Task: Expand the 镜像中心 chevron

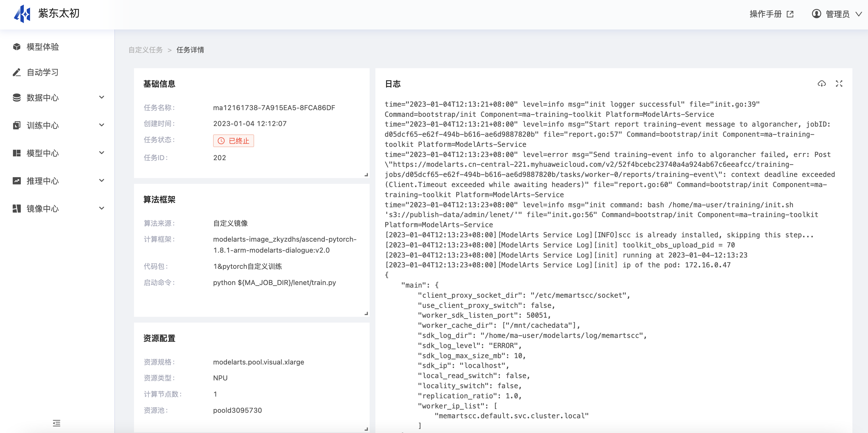Action: point(101,208)
